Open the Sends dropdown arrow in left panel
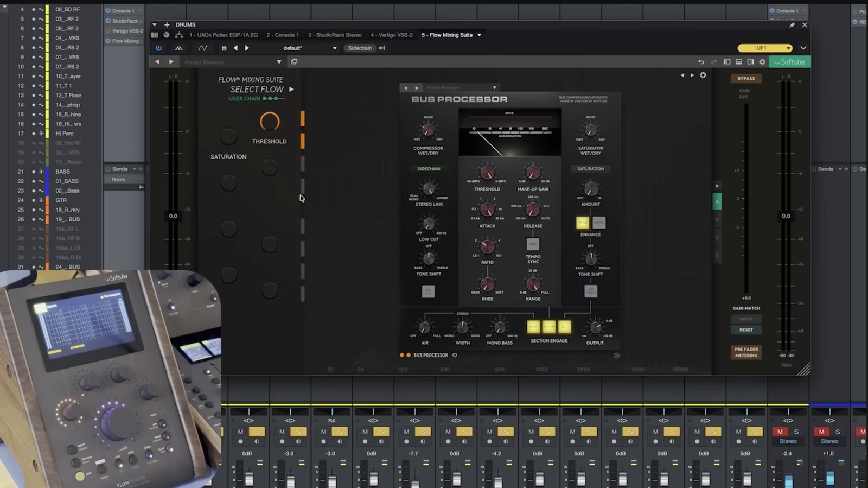The image size is (868, 488). pyautogui.click(x=134, y=169)
